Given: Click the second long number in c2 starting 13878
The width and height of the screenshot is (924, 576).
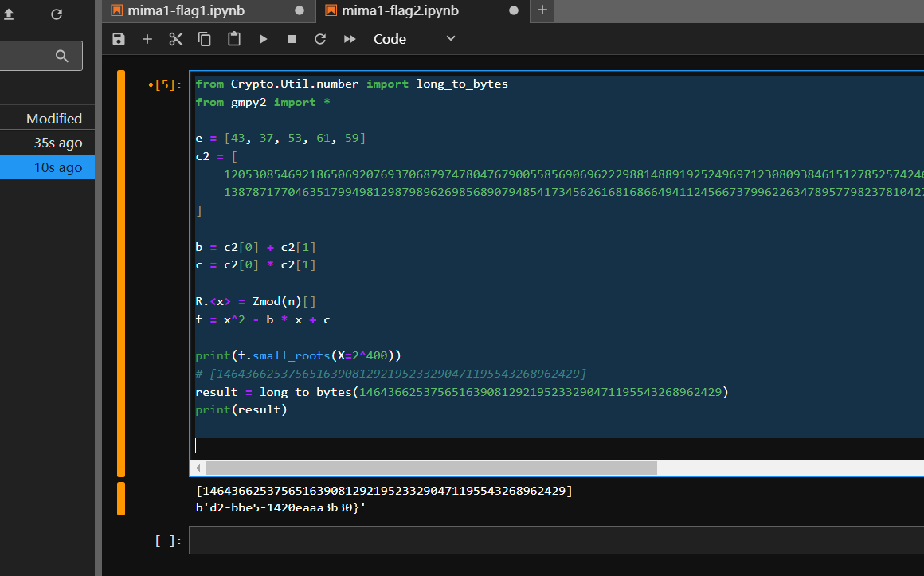Looking at the screenshot, I should (574, 192).
